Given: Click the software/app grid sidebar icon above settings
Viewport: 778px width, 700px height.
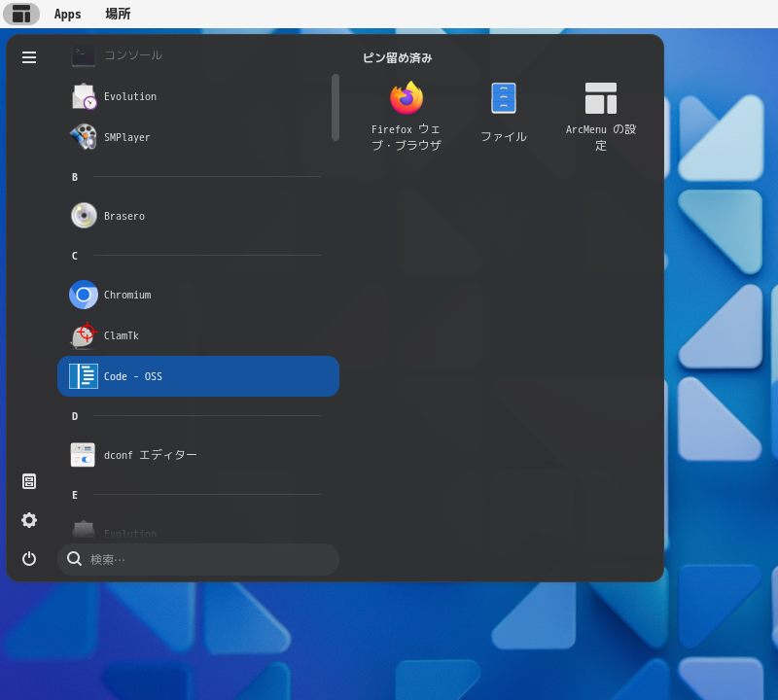Looking at the screenshot, I should [x=29, y=481].
